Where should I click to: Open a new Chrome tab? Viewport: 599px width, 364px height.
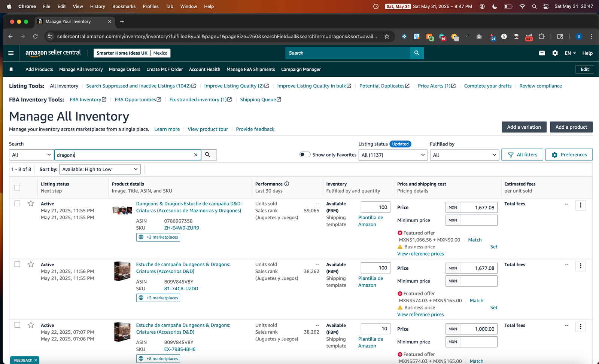(x=122, y=22)
